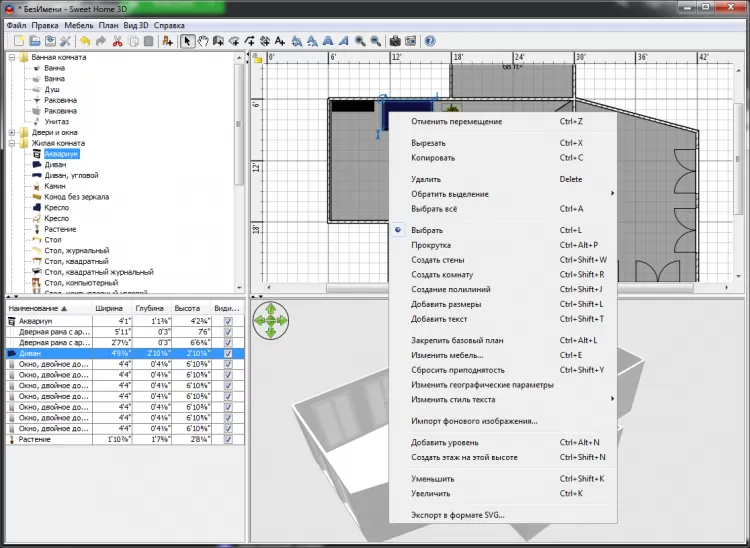Open Help via the question mark icon
The image size is (750, 548).
coord(430,41)
